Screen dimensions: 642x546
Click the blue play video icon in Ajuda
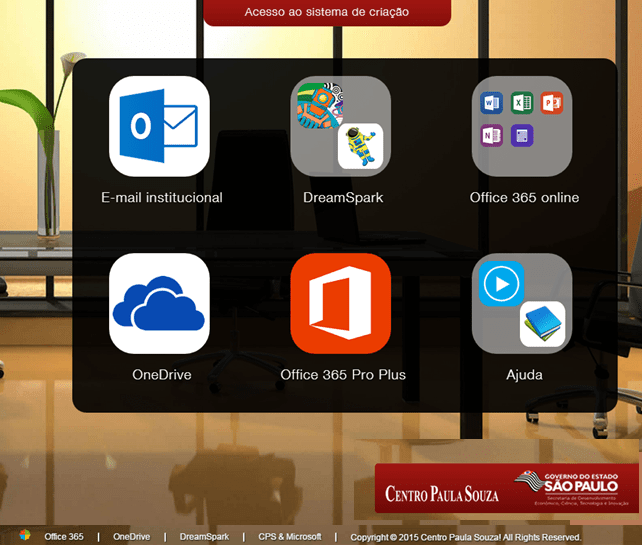[x=501, y=284]
